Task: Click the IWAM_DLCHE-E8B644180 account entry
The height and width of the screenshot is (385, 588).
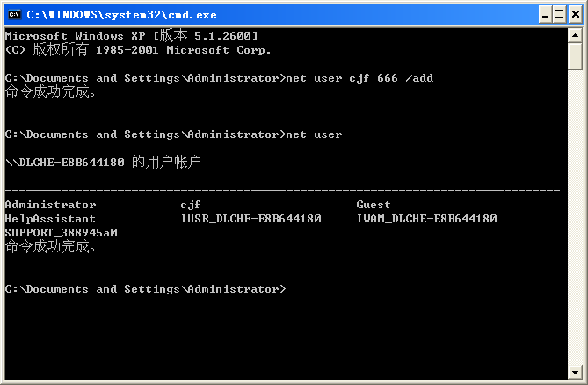Action: 426,219
